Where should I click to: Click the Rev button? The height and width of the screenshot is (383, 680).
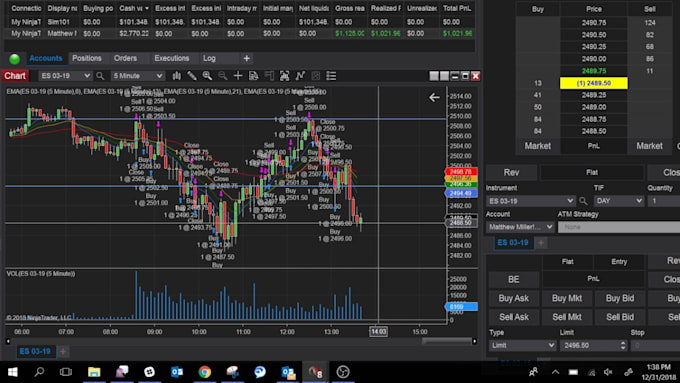tap(511, 173)
